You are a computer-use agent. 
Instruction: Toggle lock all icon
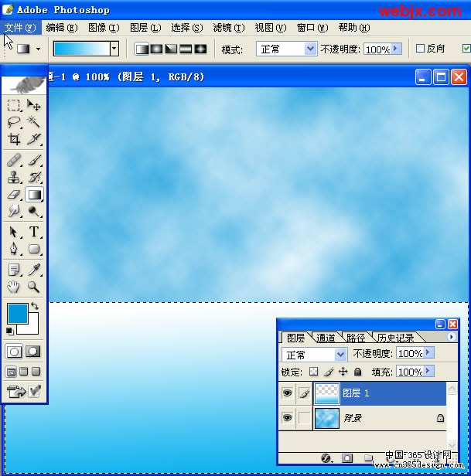click(x=357, y=372)
